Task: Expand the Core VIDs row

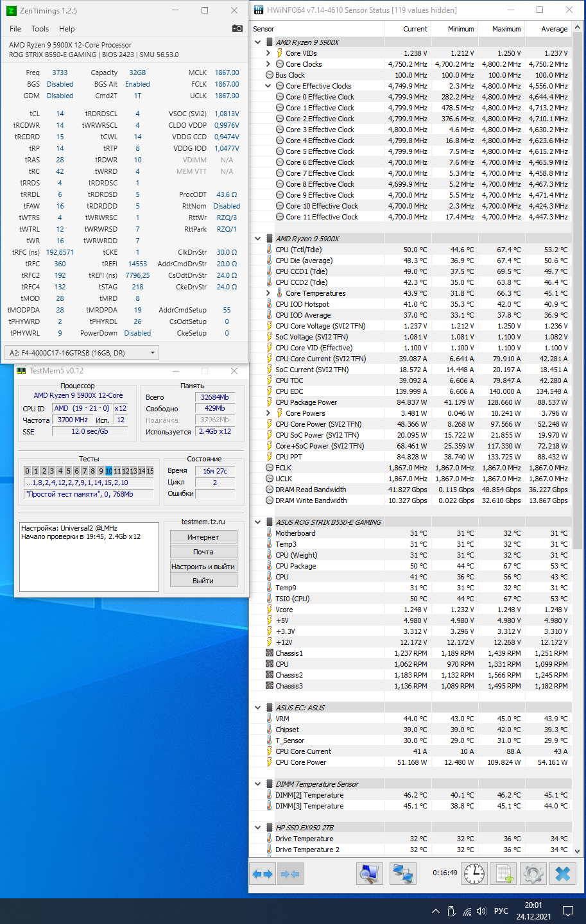Action: (x=268, y=53)
